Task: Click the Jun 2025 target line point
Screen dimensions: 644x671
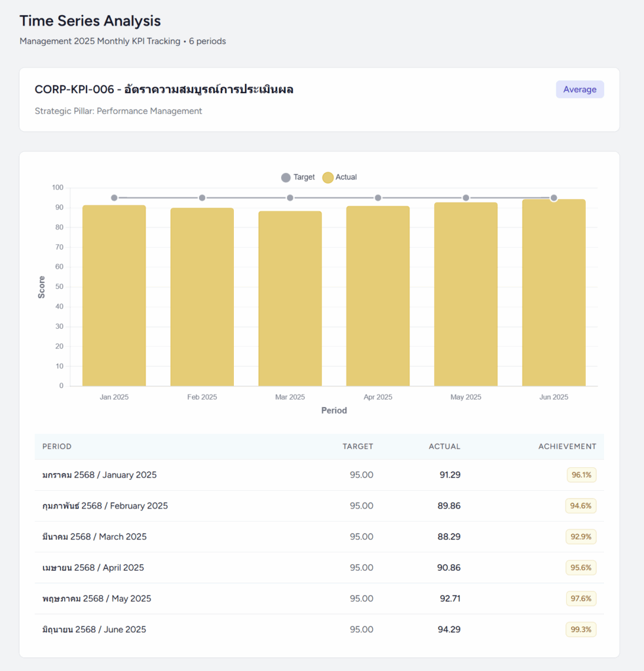Action: click(554, 198)
